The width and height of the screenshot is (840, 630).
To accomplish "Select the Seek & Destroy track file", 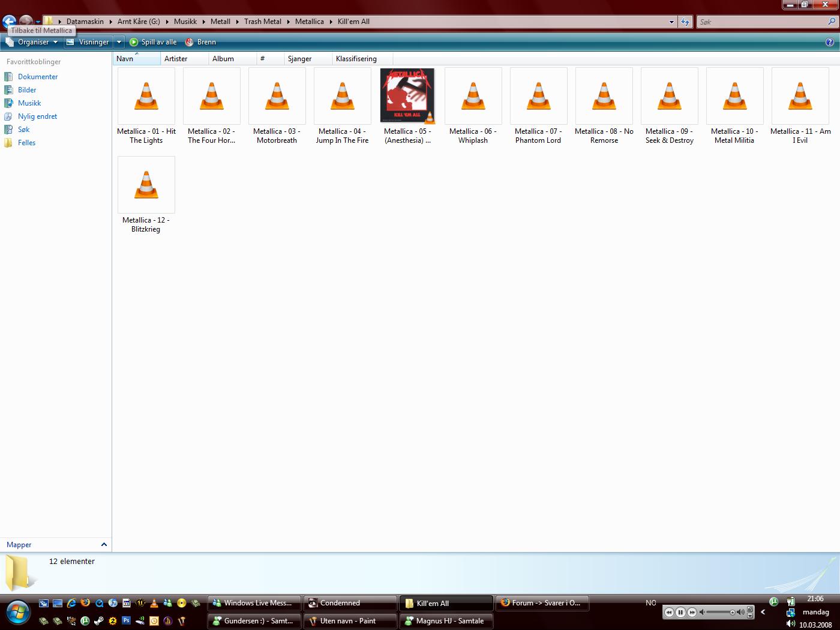I will 669,106.
